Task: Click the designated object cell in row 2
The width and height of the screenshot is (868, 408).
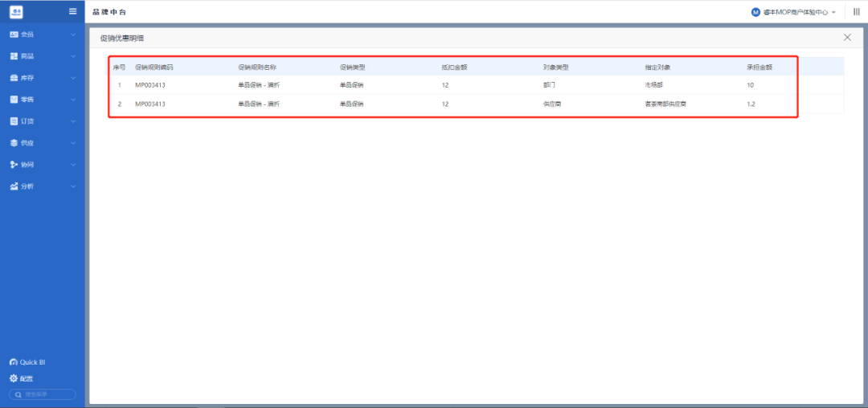Action: click(665, 104)
